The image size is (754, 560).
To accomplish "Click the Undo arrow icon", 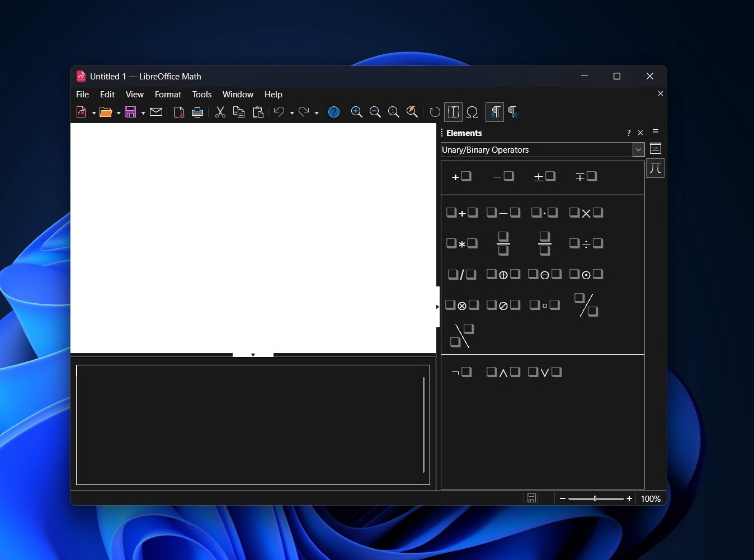I will [x=279, y=112].
